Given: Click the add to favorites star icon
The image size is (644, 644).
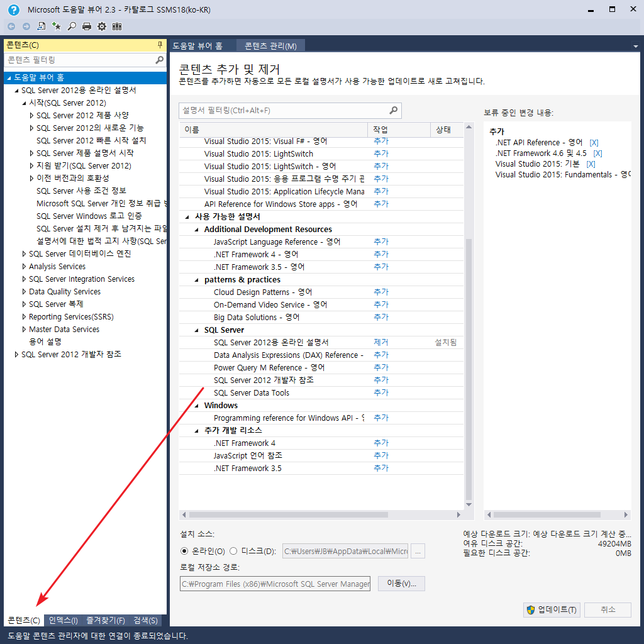Looking at the screenshot, I should point(57,26).
